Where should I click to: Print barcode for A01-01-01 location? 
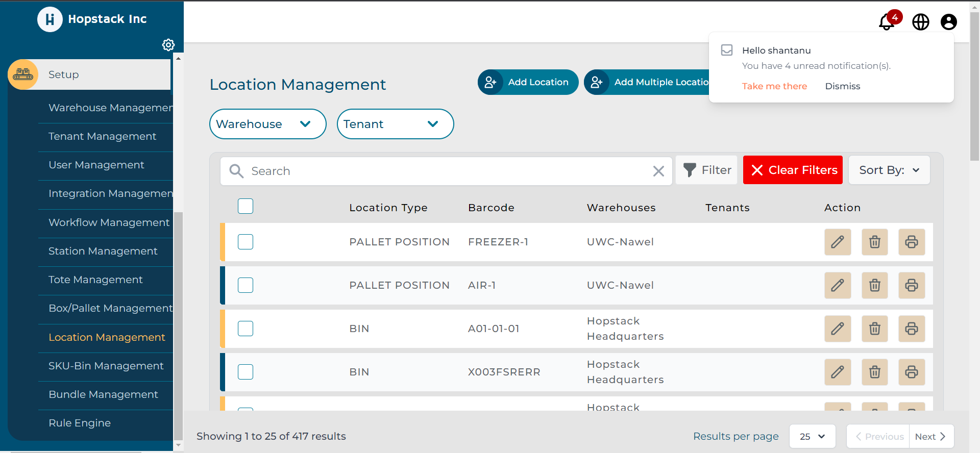[911, 329]
